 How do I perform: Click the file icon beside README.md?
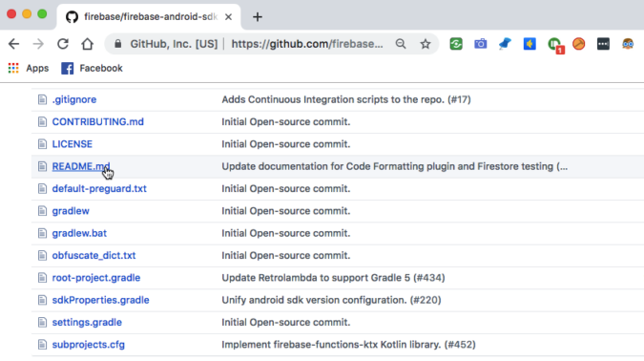42,166
